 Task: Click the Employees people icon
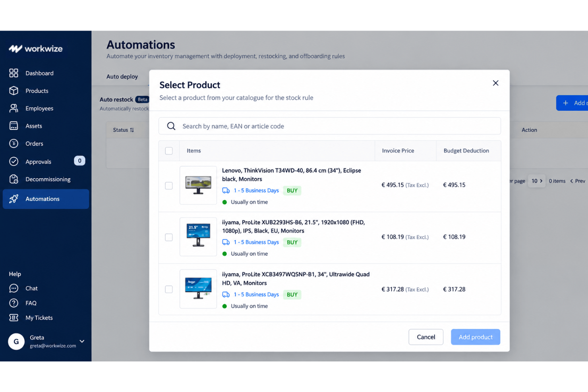coord(14,108)
